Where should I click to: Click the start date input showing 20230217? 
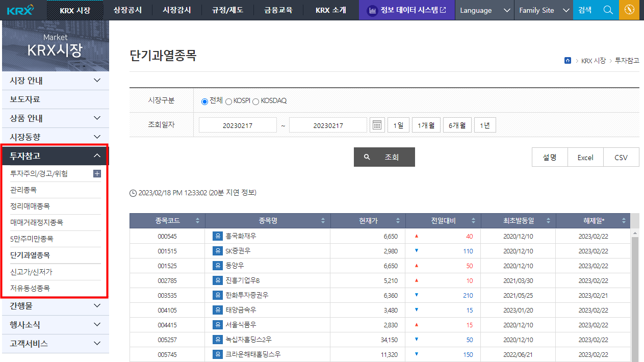(x=238, y=124)
